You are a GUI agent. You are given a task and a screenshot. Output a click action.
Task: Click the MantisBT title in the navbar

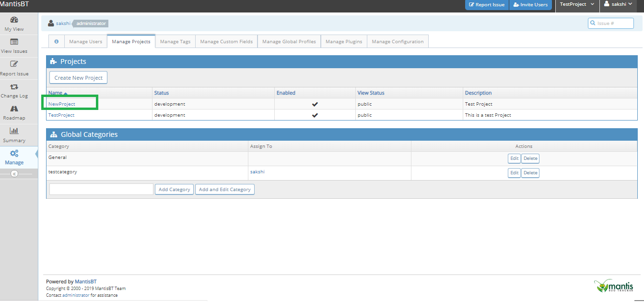(14, 4)
